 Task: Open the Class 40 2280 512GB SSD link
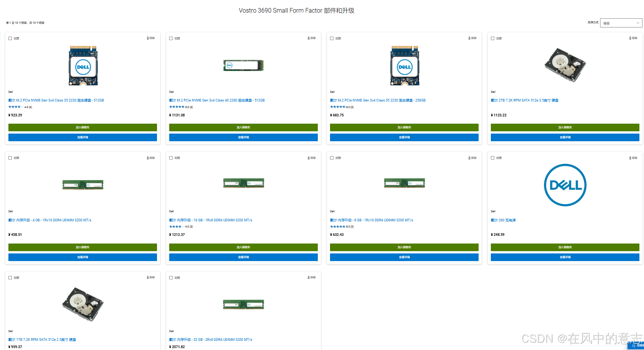[x=217, y=100]
